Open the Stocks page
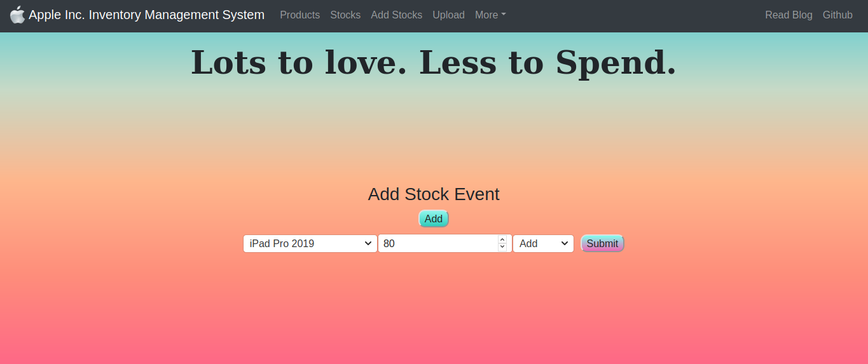868x364 pixels. pyautogui.click(x=345, y=15)
